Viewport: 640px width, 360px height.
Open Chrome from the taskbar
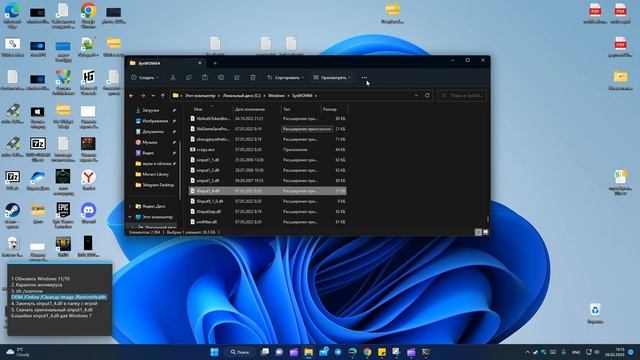point(367,352)
